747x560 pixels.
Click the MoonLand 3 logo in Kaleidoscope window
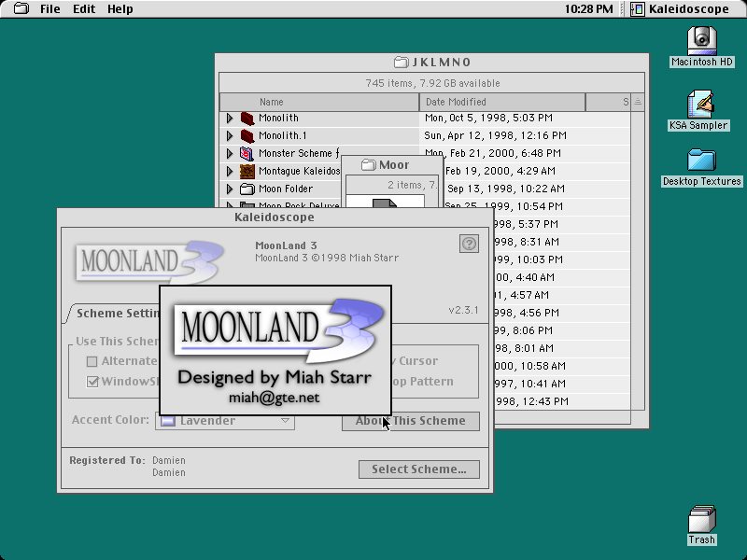pyautogui.click(x=149, y=261)
